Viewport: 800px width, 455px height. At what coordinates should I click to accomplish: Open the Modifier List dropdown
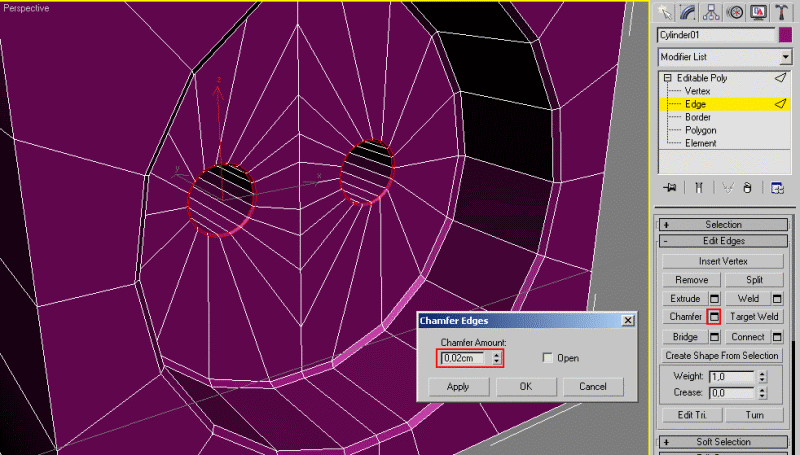coord(786,57)
